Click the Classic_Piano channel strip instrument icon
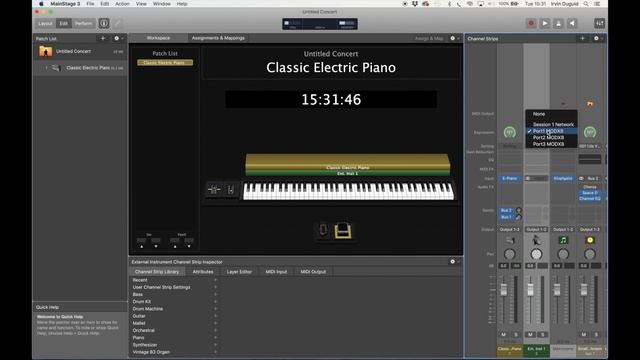 coord(510,240)
